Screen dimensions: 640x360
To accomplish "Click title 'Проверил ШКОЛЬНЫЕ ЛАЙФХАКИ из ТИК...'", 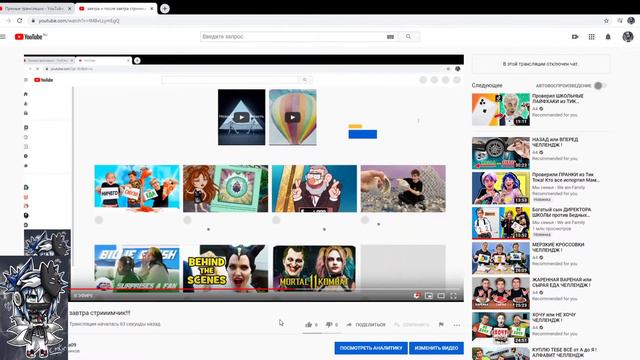I will [558, 98].
